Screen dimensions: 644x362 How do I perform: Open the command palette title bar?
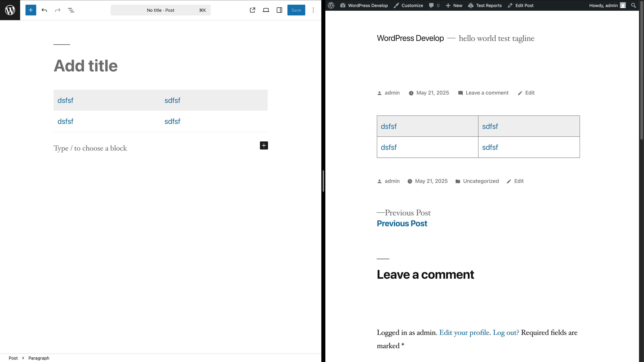[x=160, y=10]
